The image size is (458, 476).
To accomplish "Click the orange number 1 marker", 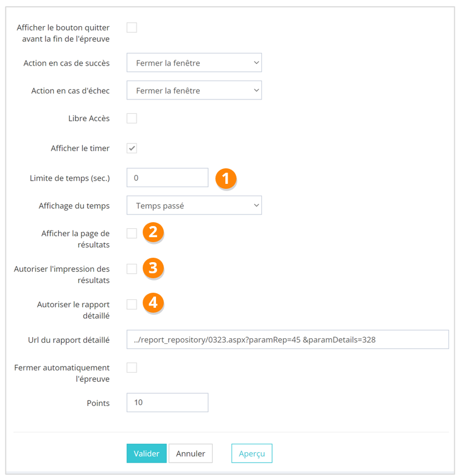I will [x=226, y=178].
